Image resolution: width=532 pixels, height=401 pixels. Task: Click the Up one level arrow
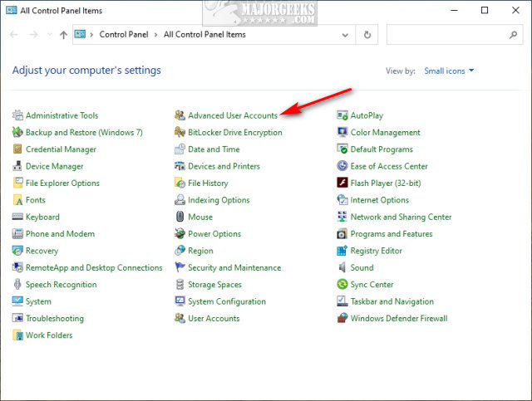[x=64, y=35]
